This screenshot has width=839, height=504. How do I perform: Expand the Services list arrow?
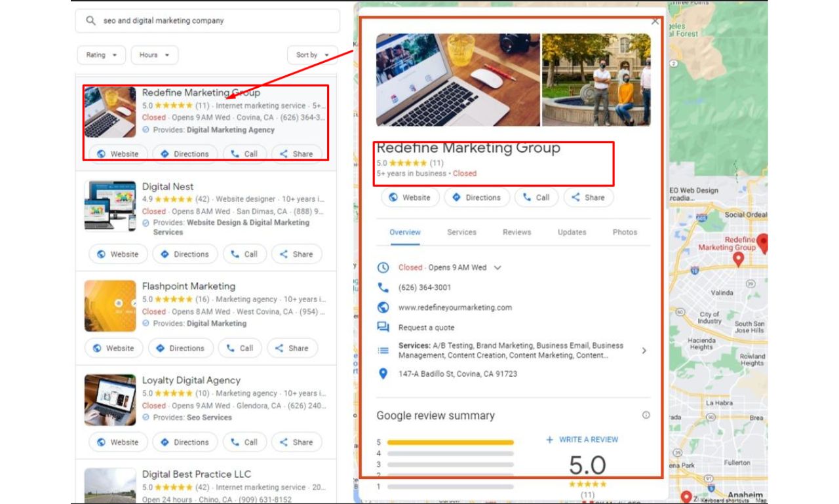[x=644, y=351]
